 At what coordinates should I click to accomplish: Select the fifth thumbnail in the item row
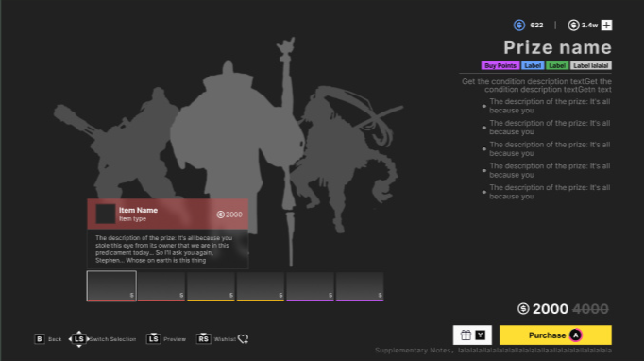click(x=310, y=286)
